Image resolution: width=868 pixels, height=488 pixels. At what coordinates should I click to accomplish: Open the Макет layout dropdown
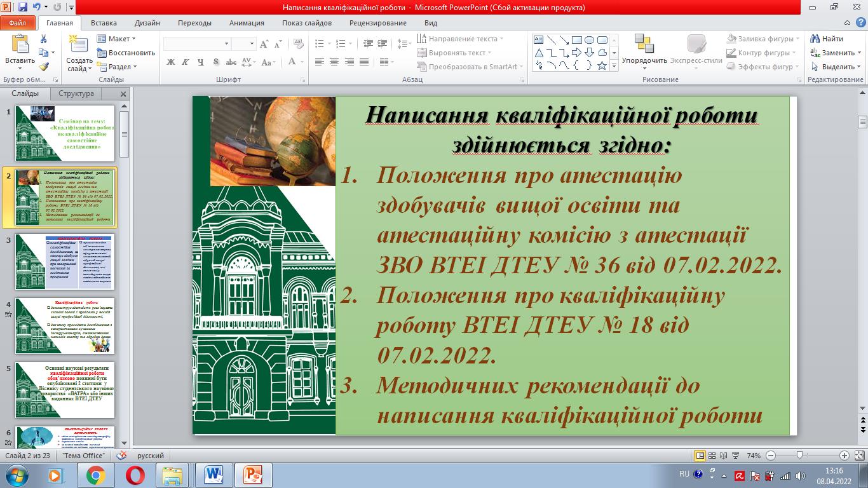[118, 39]
